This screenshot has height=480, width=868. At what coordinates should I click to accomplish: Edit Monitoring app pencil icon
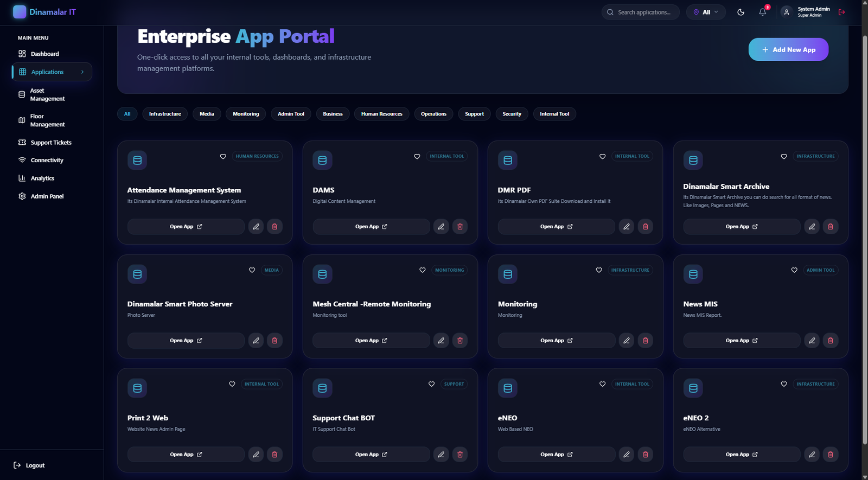[x=627, y=341]
